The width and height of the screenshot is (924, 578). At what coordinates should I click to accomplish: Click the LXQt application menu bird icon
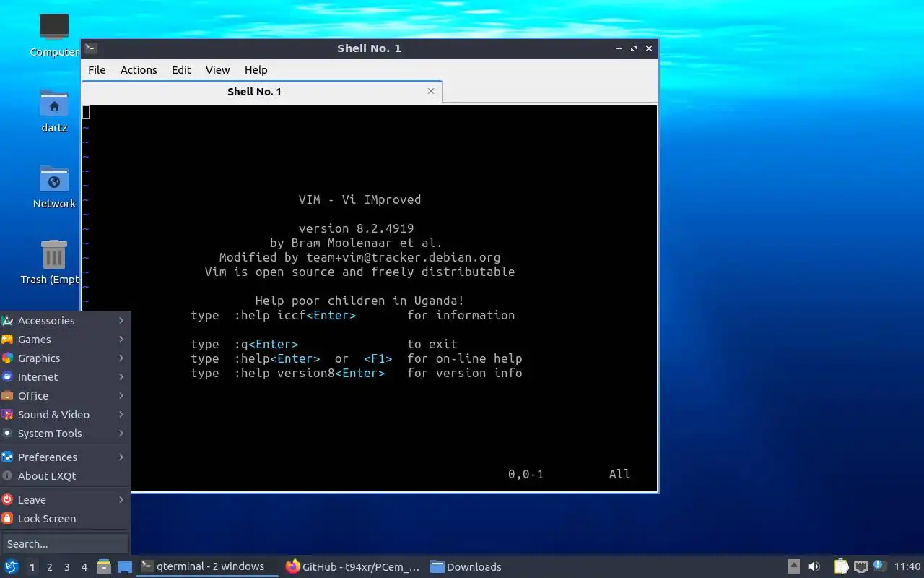click(x=12, y=566)
